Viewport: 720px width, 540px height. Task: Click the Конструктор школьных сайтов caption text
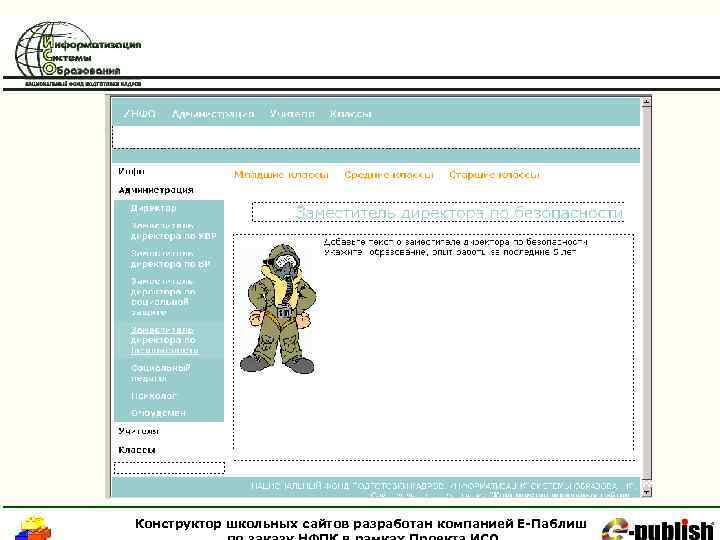click(x=361, y=530)
